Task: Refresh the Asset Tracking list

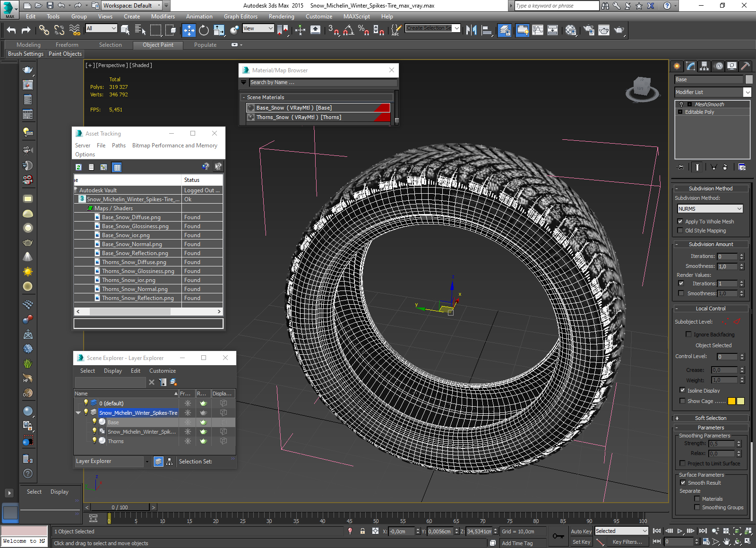Action: coord(79,167)
